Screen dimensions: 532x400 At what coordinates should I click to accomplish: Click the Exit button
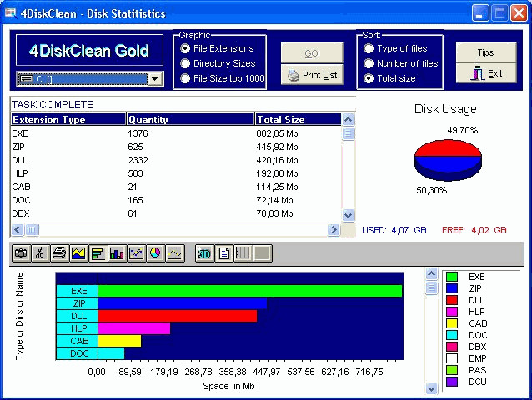[486, 73]
